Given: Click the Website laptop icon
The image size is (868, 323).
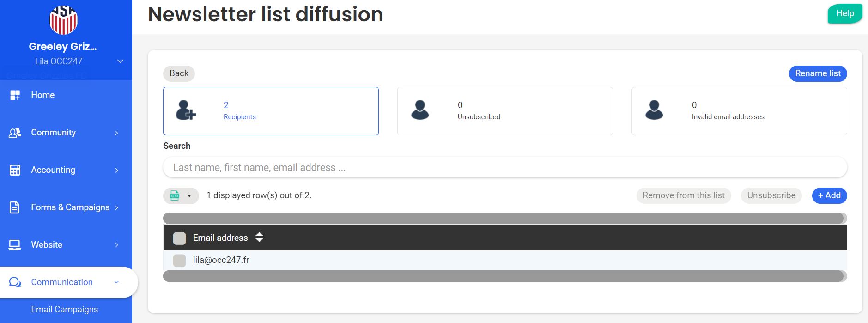Looking at the screenshot, I should click(15, 245).
